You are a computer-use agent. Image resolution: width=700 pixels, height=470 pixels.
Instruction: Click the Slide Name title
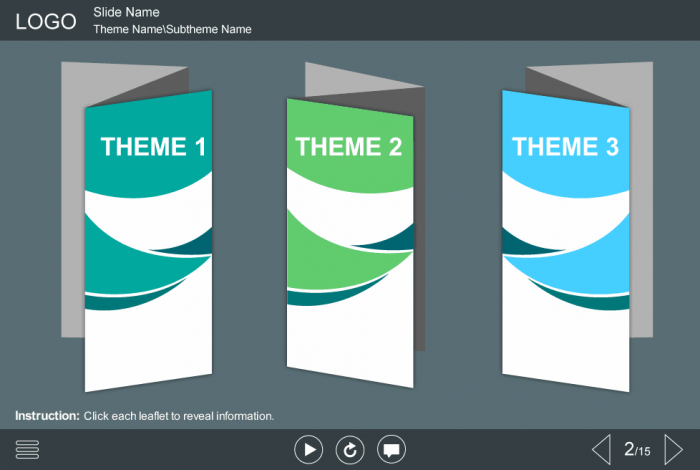click(126, 12)
